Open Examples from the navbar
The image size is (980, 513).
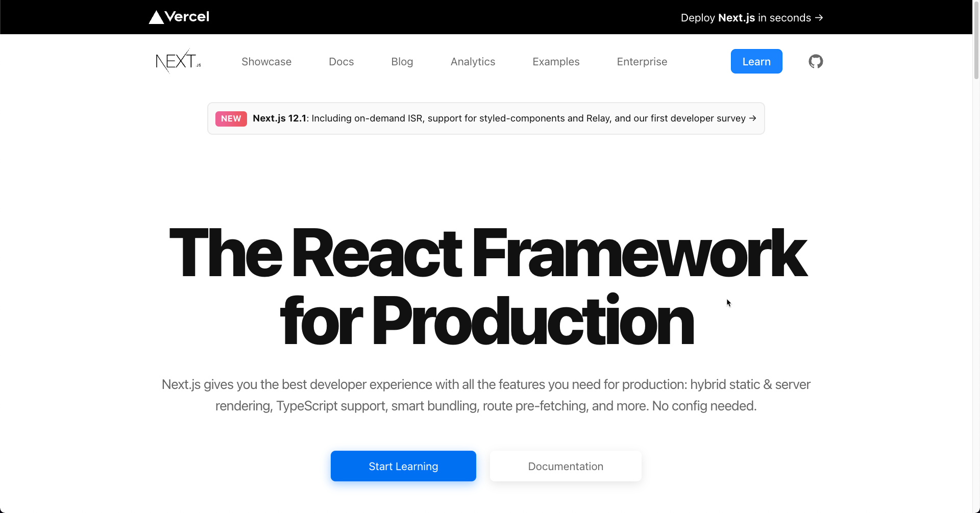(x=556, y=62)
